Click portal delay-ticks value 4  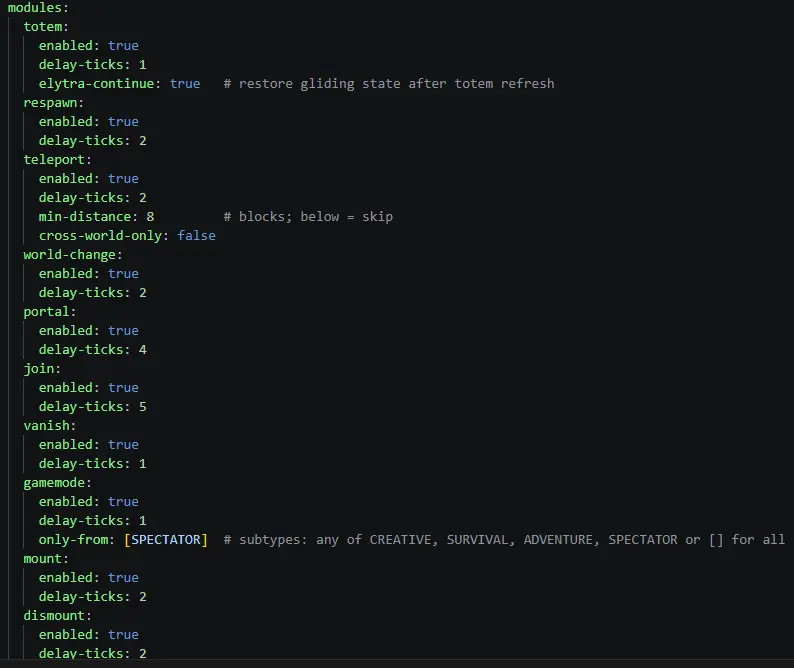point(143,349)
